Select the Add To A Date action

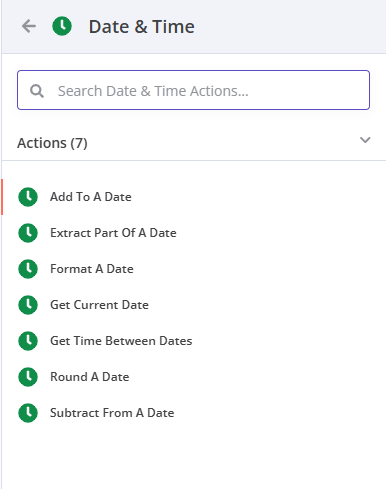pos(194,197)
